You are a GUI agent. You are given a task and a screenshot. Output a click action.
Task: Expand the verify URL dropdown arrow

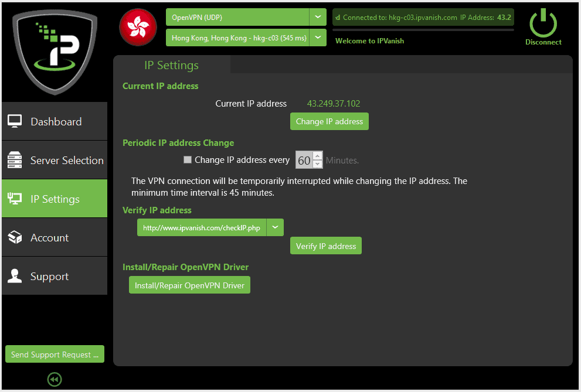275,228
